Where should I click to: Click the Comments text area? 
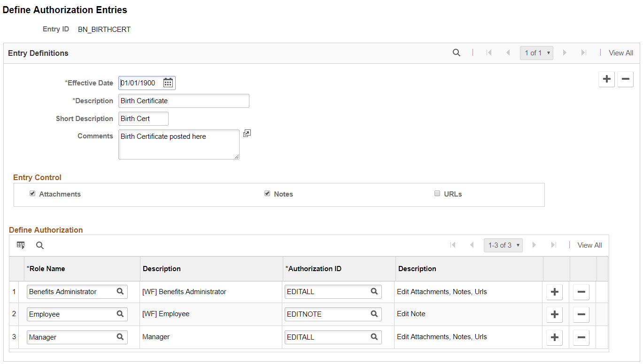pyautogui.click(x=179, y=144)
